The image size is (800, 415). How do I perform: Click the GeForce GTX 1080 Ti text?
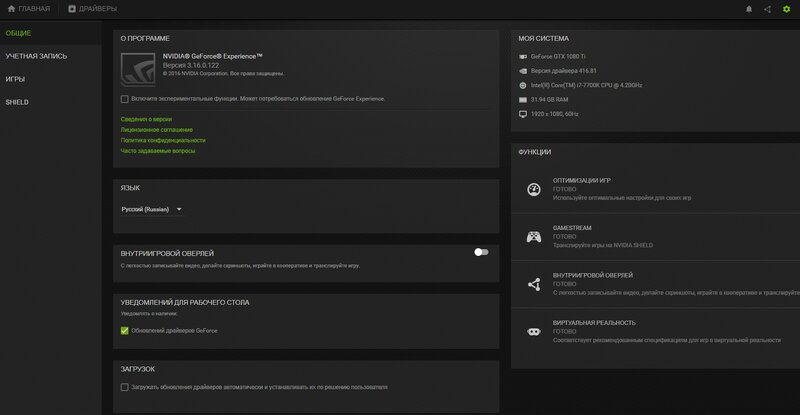click(x=558, y=57)
